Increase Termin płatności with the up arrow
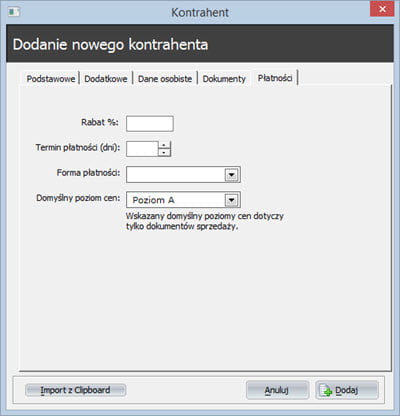 coord(164,145)
